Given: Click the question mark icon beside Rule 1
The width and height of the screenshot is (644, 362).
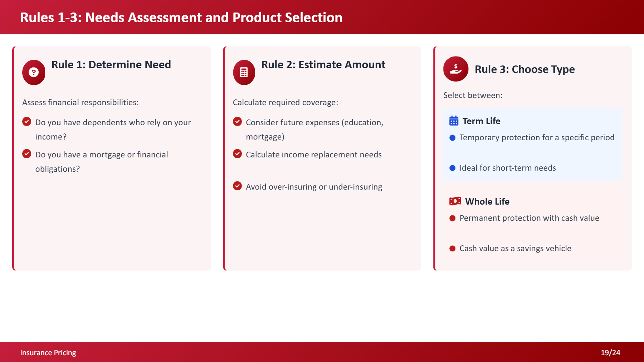Looking at the screenshot, I should coord(34,72).
